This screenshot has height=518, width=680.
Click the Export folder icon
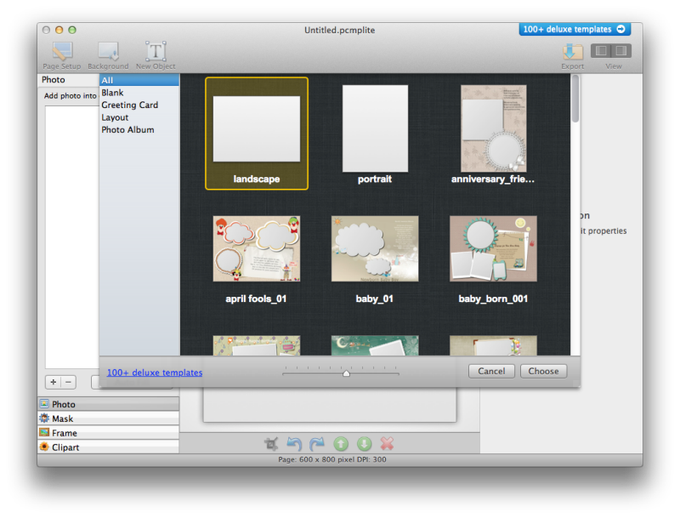pyautogui.click(x=572, y=52)
